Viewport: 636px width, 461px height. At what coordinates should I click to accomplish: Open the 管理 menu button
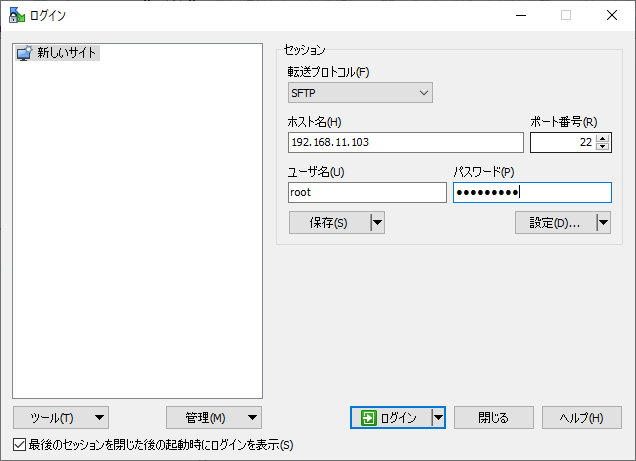point(213,418)
